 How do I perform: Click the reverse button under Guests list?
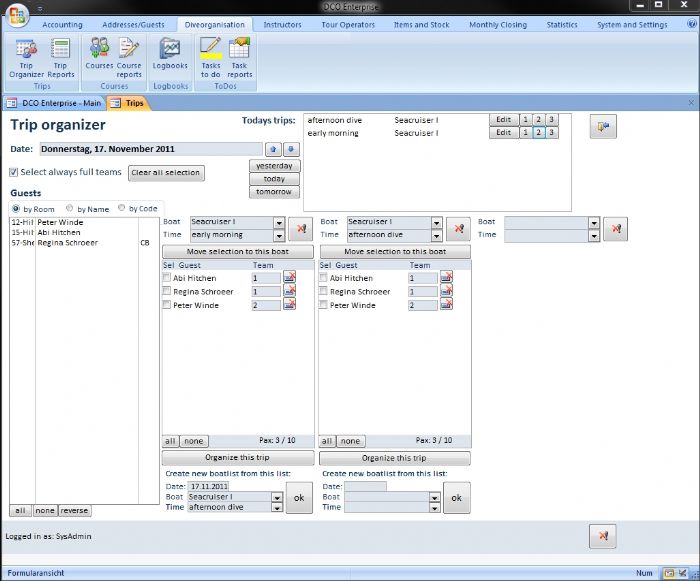(x=75, y=510)
